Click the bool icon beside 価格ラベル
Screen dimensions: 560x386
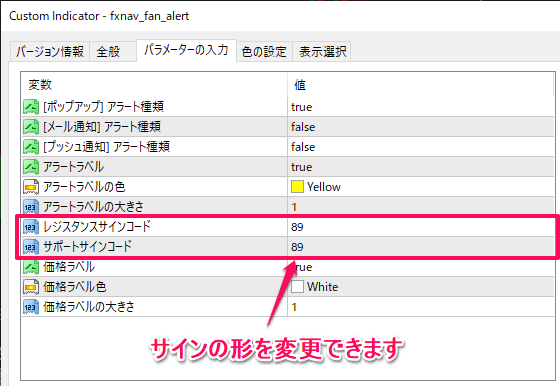click(31, 267)
